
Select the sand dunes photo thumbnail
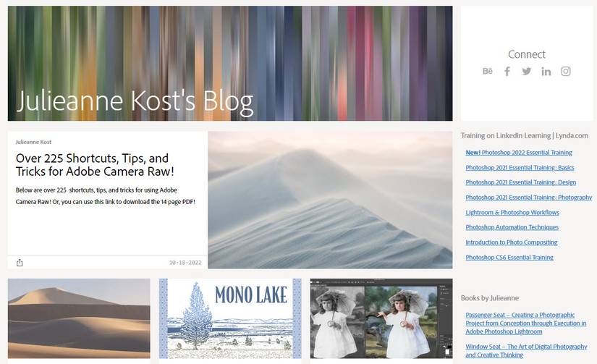(79, 318)
